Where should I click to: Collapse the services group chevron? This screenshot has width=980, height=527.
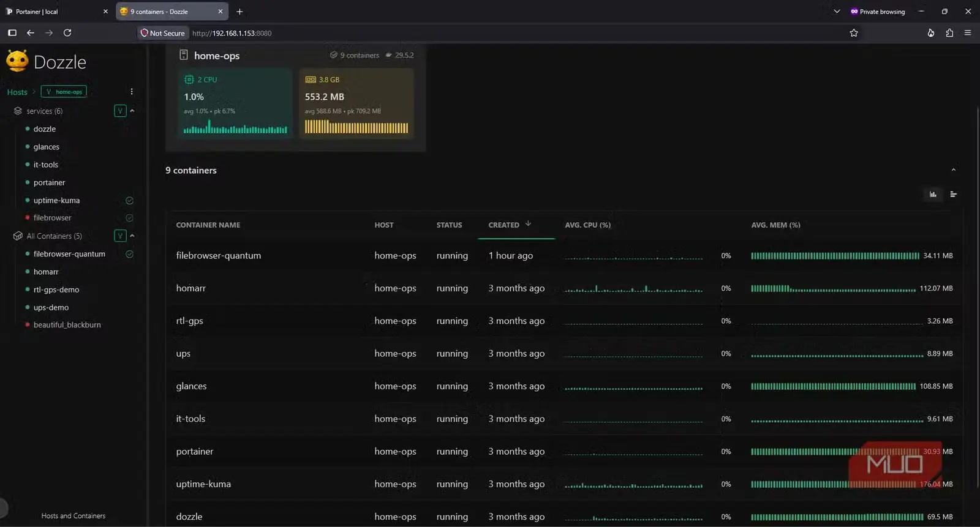coord(132,111)
